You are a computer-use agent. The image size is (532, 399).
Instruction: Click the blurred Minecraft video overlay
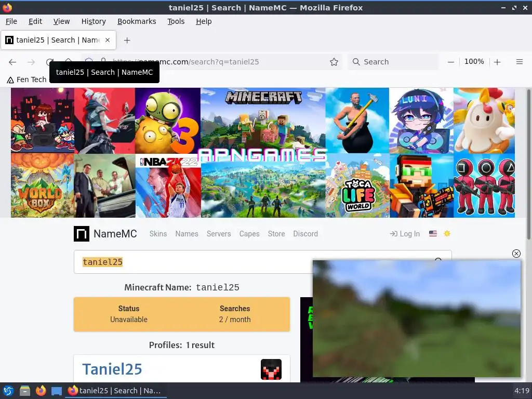pos(416,318)
